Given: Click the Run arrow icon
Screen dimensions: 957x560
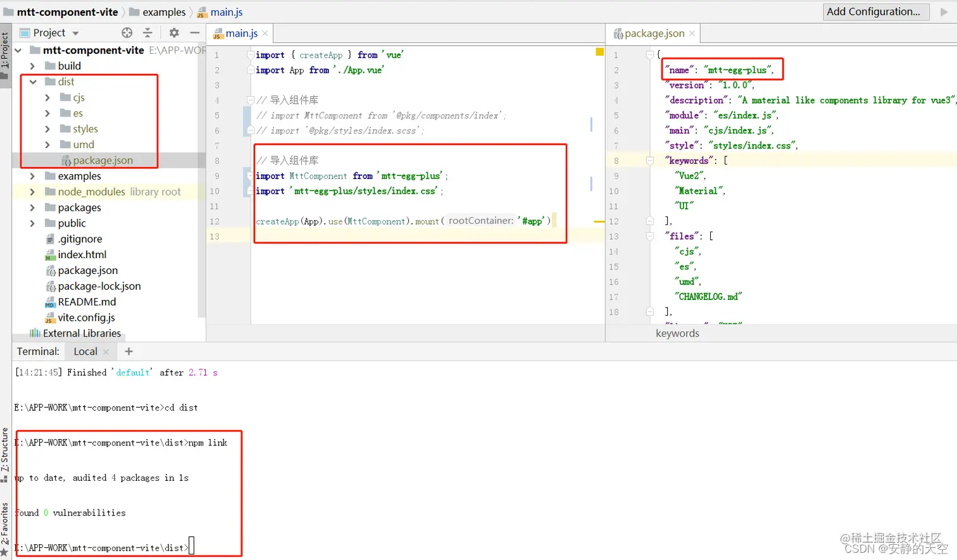Looking at the screenshot, I should [x=944, y=12].
